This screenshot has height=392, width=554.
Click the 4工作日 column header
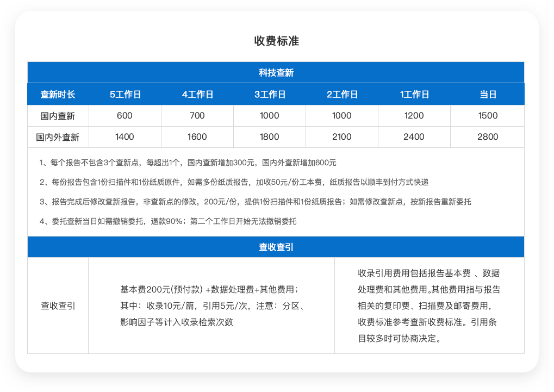click(x=197, y=95)
